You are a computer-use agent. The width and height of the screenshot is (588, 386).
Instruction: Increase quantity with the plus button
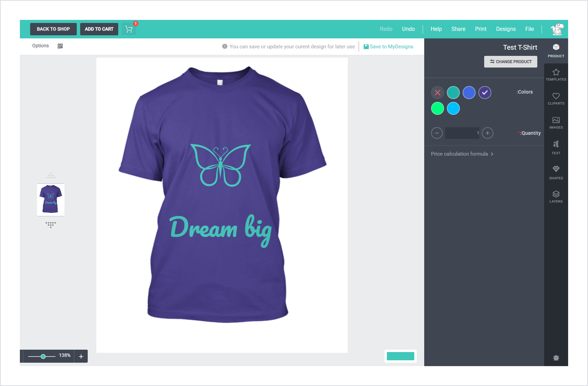point(487,133)
